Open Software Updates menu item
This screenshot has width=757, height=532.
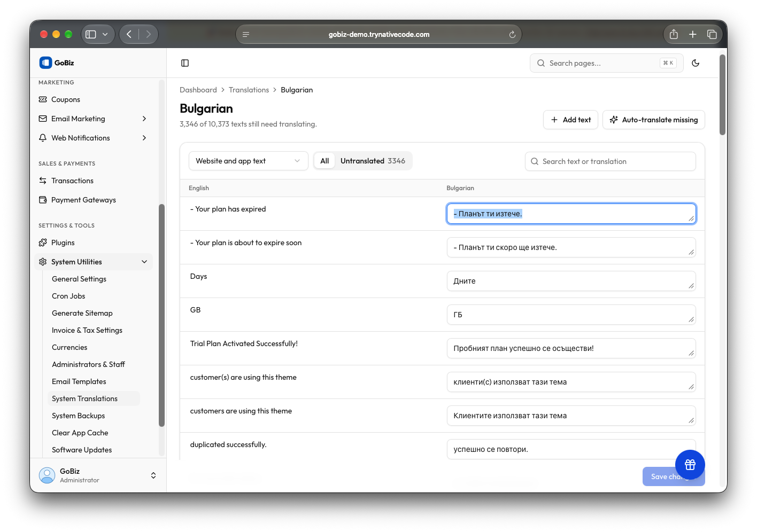[x=82, y=450]
